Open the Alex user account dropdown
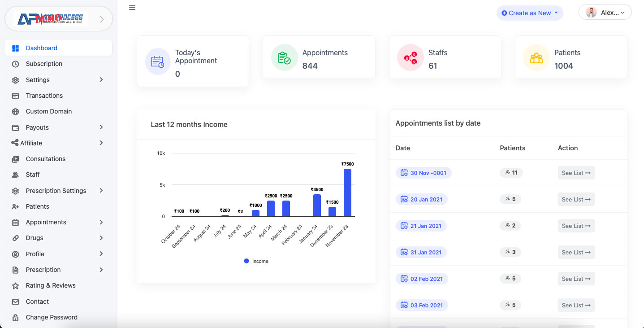The image size is (644, 328). pos(605,13)
